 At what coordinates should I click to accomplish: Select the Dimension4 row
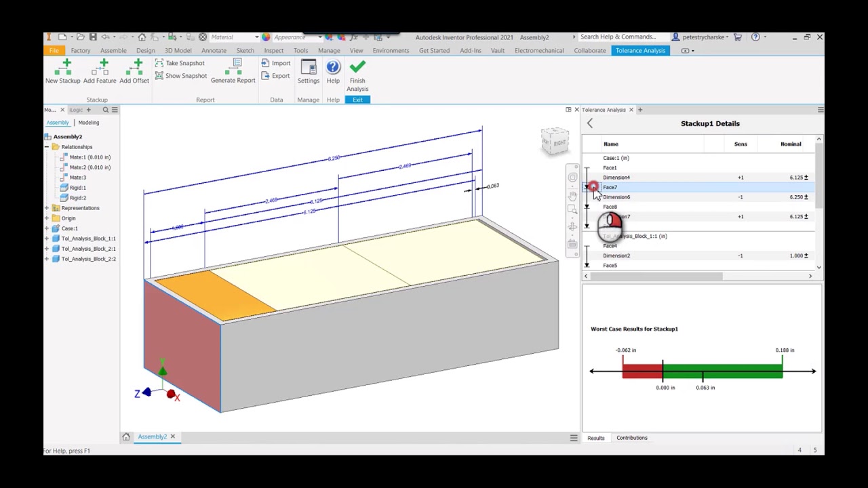pyautogui.click(x=698, y=178)
